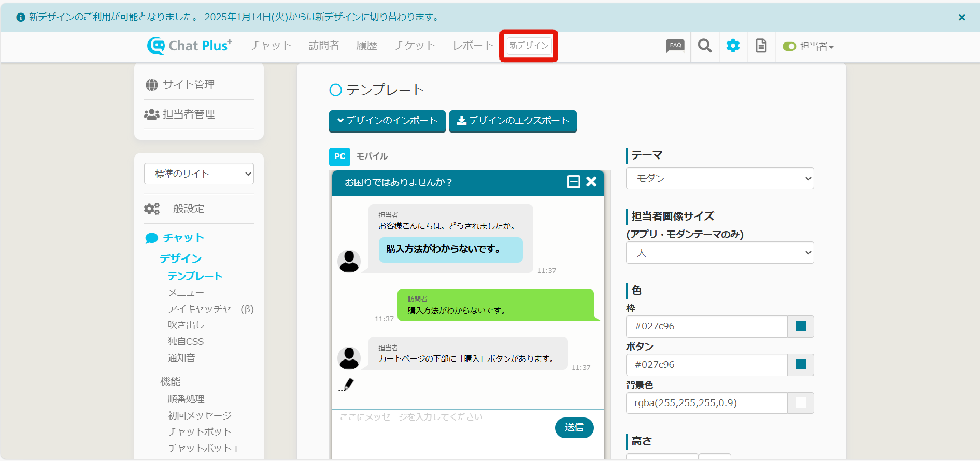Open the テーマ dropdown showing モダン
The height and width of the screenshot is (461, 980).
(x=719, y=179)
